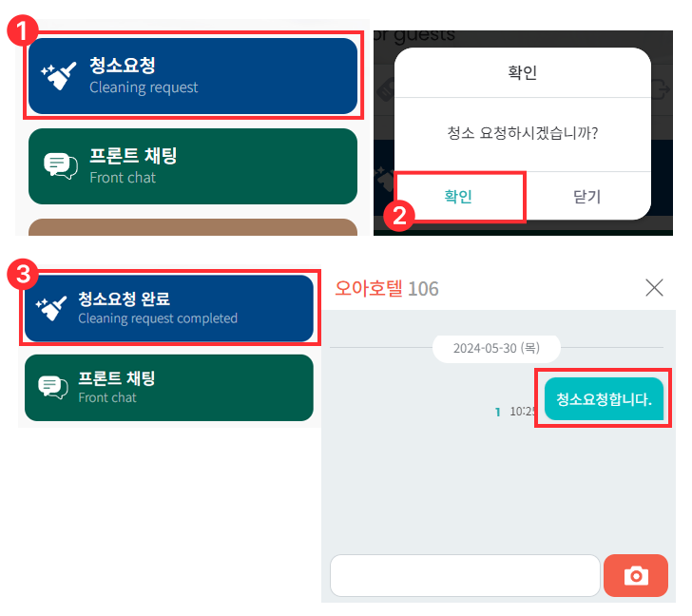The height and width of the screenshot is (616, 692).
Task: Click the red step 3 badge
Action: click(22, 276)
